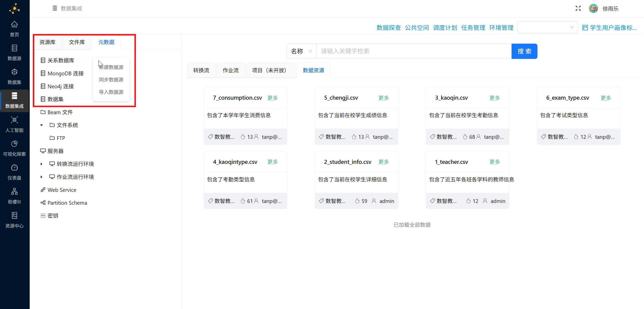This screenshot has width=644, height=309.
Task: Select MongoDB 连接 in the tree
Action: tap(66, 73)
